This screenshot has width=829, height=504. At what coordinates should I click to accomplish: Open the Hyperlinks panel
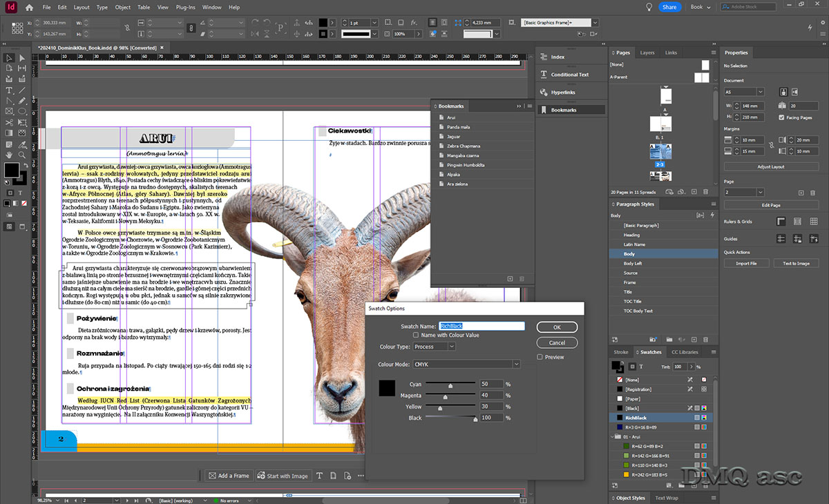(x=563, y=93)
